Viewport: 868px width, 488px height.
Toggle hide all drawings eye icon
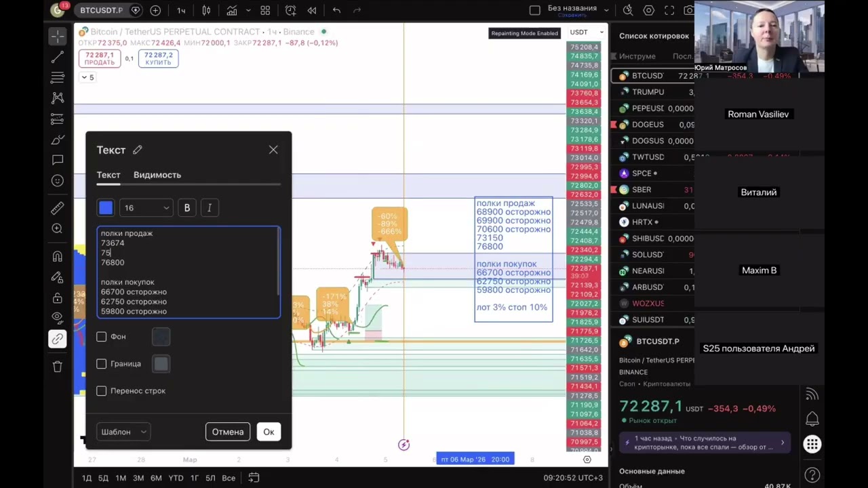tap(58, 318)
